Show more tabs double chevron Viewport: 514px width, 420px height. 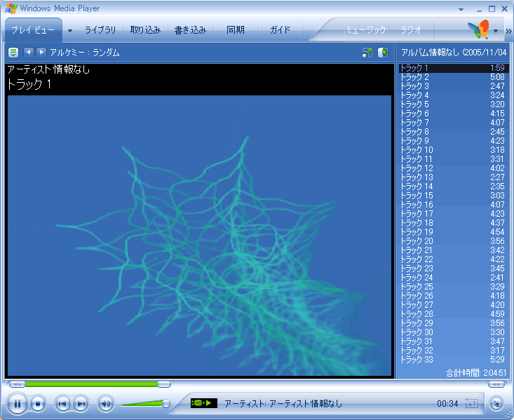[x=508, y=31]
